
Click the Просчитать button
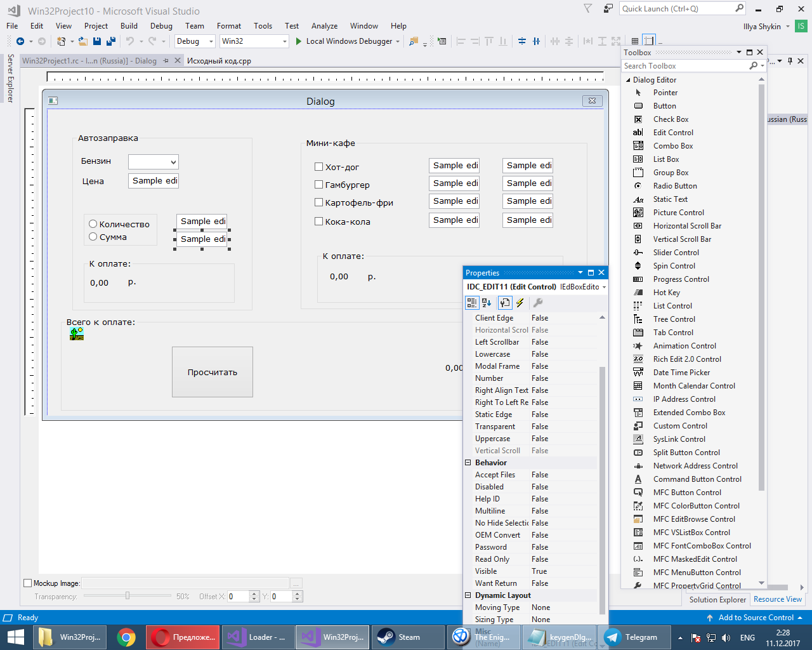[x=212, y=372]
